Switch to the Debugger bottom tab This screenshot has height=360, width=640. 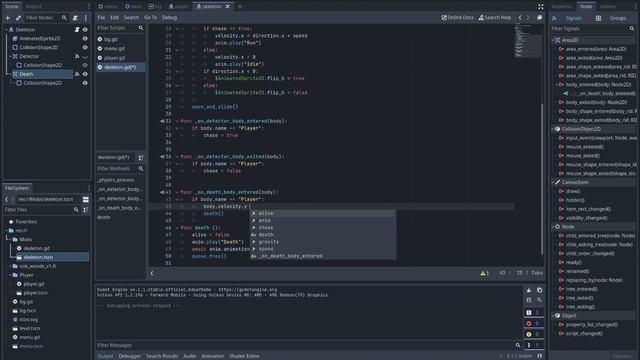click(x=129, y=356)
